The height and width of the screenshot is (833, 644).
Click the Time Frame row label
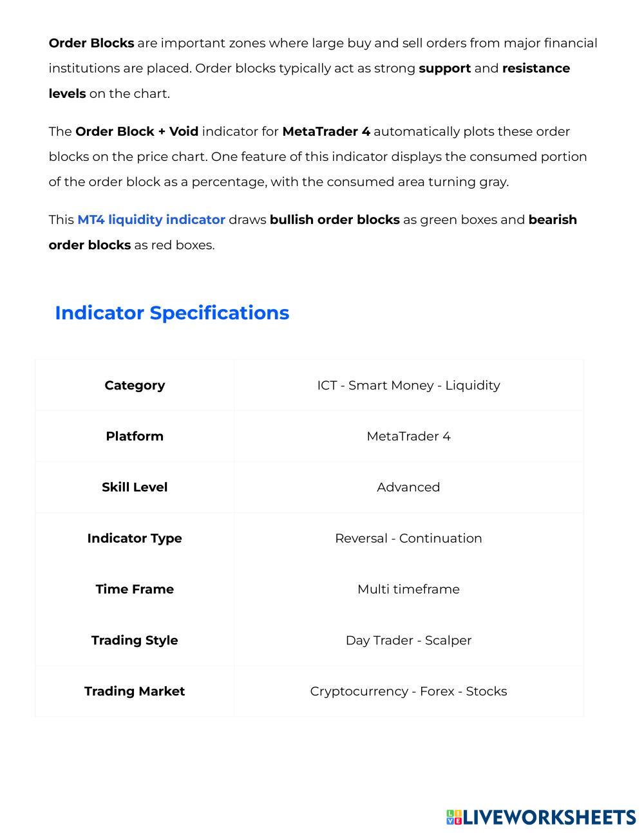tap(135, 589)
